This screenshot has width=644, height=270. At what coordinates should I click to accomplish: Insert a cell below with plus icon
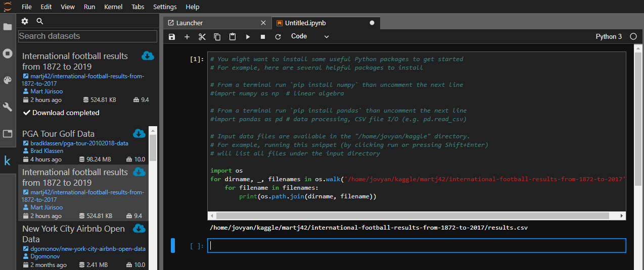(x=187, y=37)
